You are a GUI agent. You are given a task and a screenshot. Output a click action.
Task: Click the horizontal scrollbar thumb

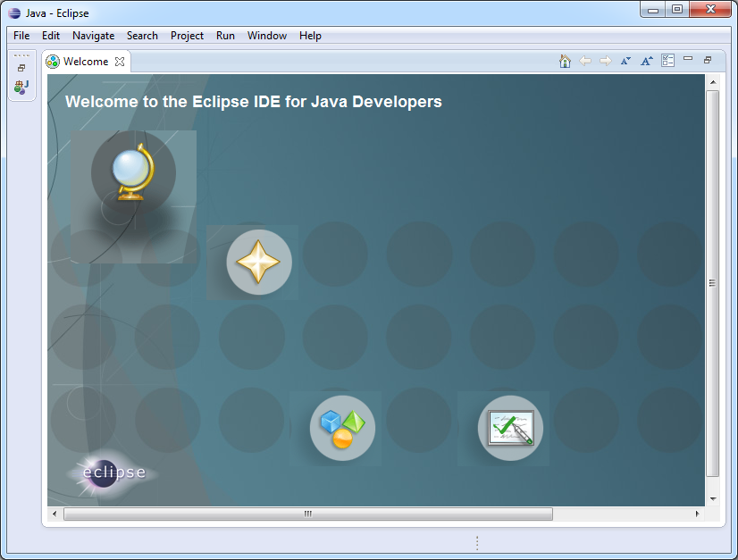pyautogui.click(x=308, y=514)
